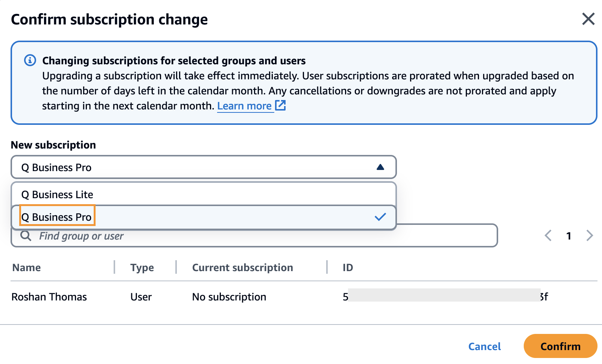The image size is (602, 364).
Task: Go to the next page chevron
Action: tap(590, 236)
